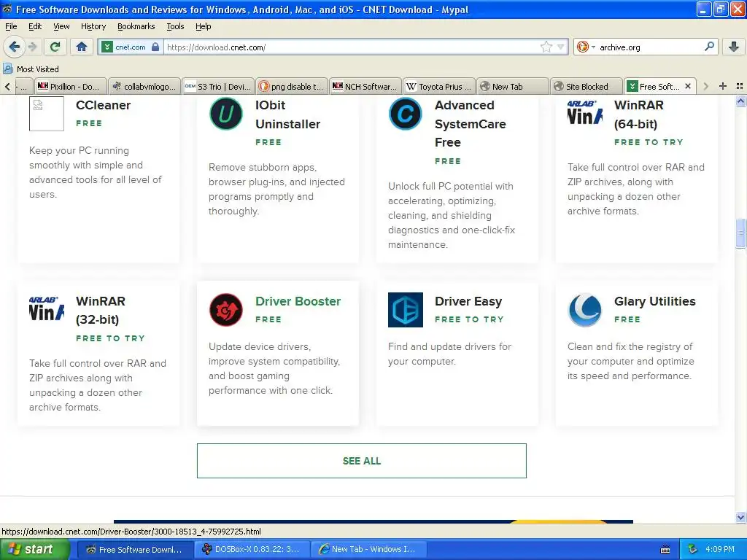This screenshot has width=747, height=560.
Task: Reload the page with the refresh icon
Action: click(x=55, y=47)
